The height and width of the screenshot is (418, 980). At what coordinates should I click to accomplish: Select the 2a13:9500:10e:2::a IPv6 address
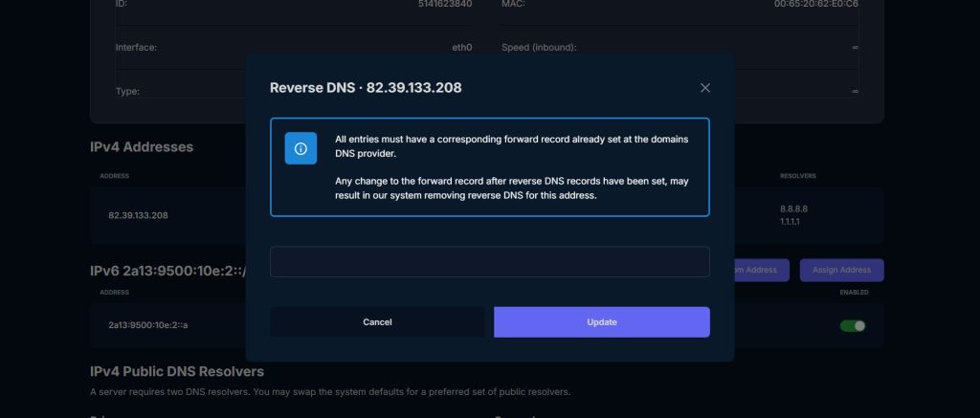pyautogui.click(x=148, y=325)
